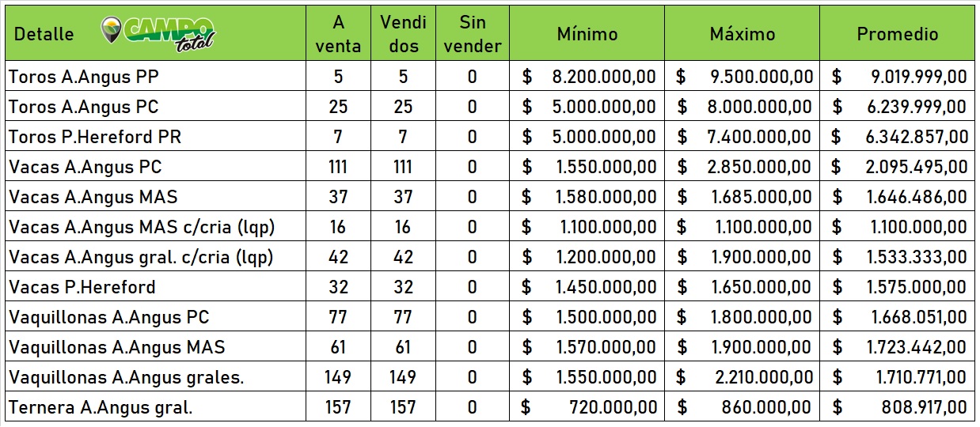Viewport: 980px width, 427px height.
Task: Select the 157 A venta quantity cell
Action: (x=338, y=408)
